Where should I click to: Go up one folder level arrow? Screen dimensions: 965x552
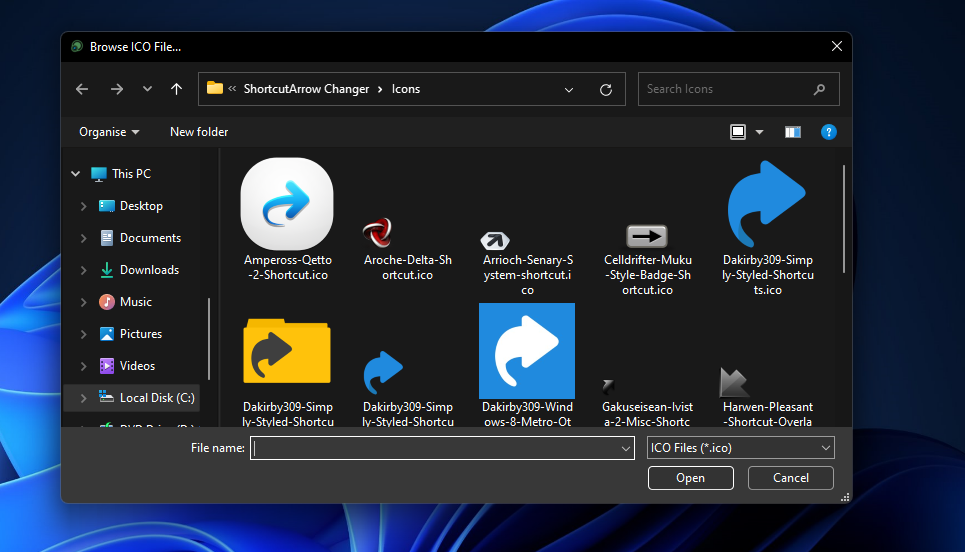177,89
